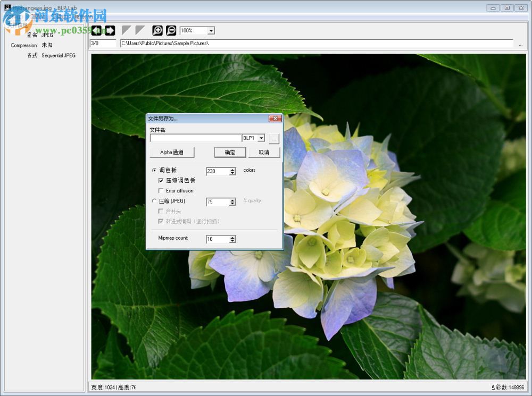Screen dimensions: 532x396
Task: Expand the colors value dropdown arrows
Action: pyautogui.click(x=232, y=171)
